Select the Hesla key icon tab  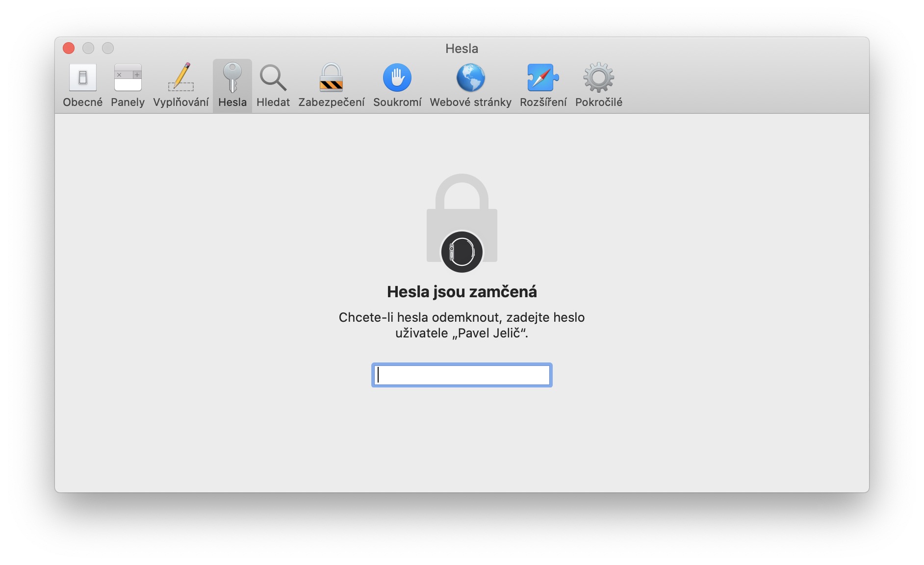coord(232,85)
